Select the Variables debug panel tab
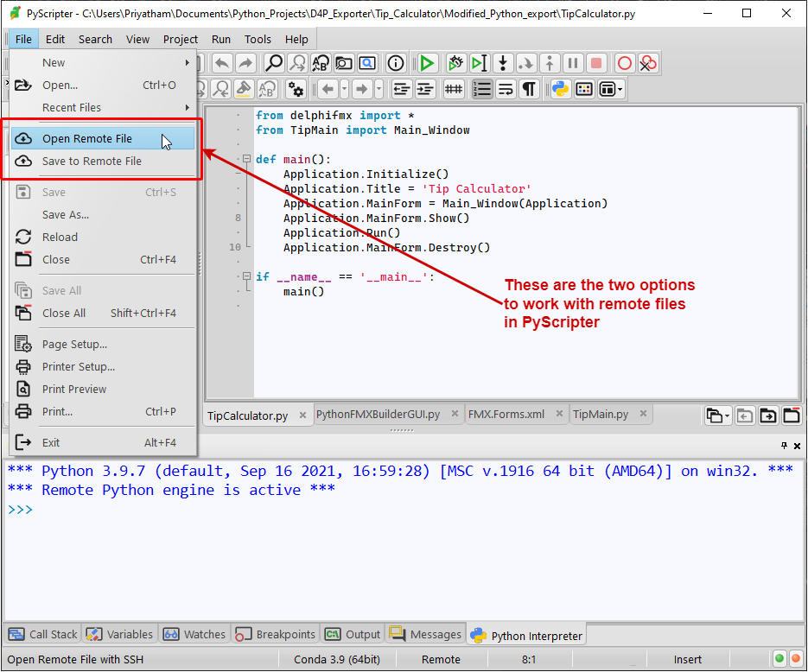808x672 pixels. [119, 633]
